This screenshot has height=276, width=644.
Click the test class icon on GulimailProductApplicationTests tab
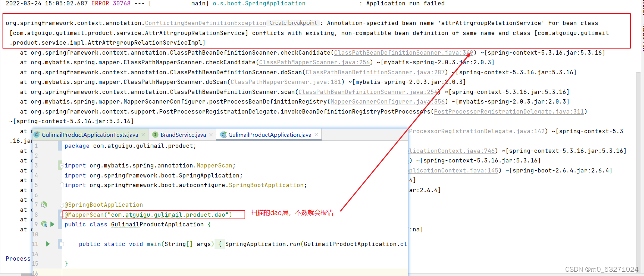(x=37, y=135)
